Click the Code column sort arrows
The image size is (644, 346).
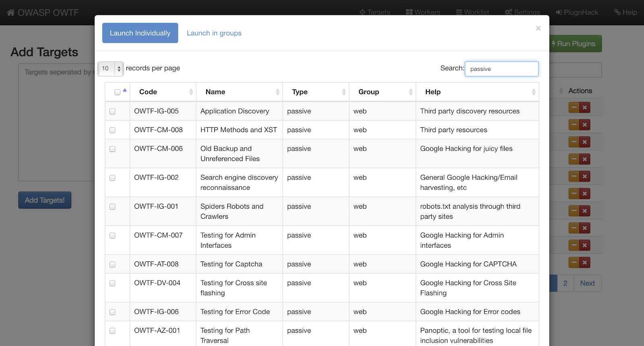191,92
